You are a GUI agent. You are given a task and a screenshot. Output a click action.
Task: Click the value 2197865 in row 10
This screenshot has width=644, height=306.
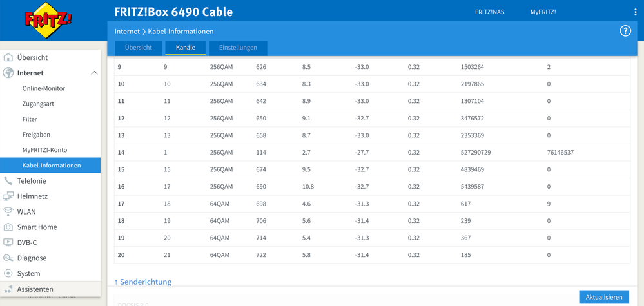tap(473, 84)
